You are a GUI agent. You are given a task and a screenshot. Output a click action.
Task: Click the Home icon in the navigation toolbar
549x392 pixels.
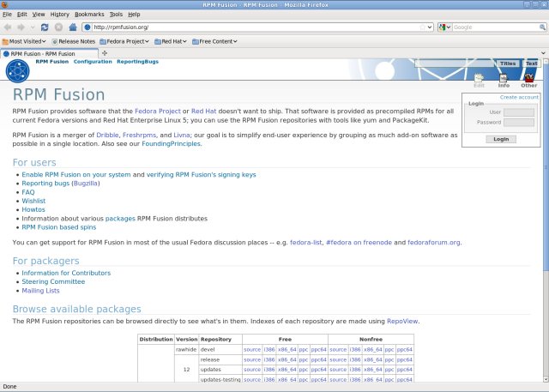pos(73,27)
